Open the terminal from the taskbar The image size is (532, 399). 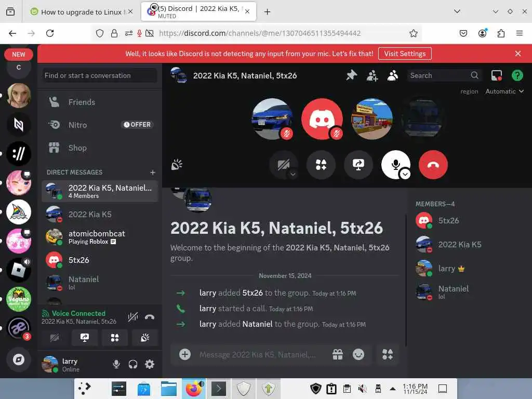tap(219, 389)
